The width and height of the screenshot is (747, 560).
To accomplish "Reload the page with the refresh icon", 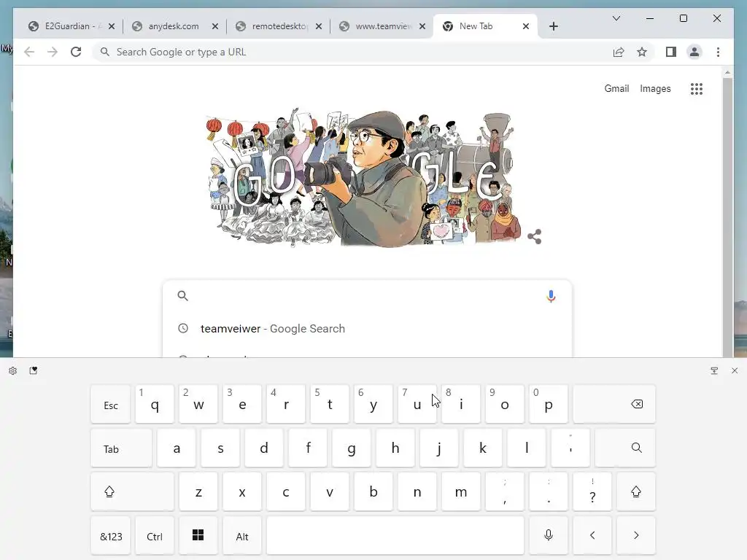I will click(x=76, y=52).
